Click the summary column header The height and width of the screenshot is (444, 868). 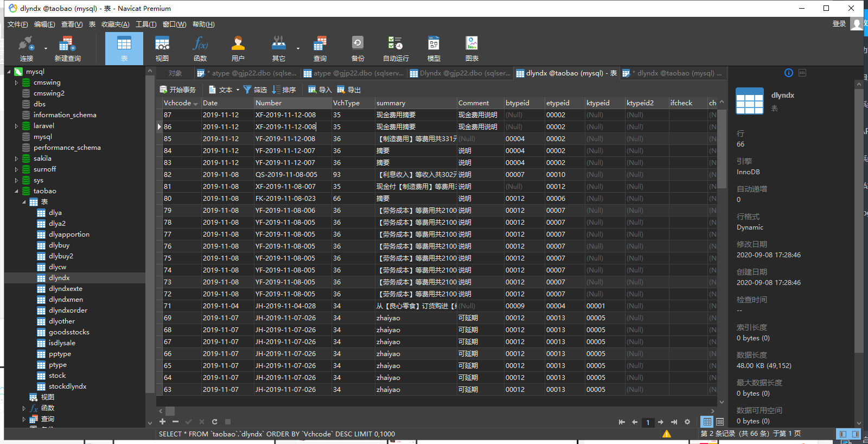416,103
